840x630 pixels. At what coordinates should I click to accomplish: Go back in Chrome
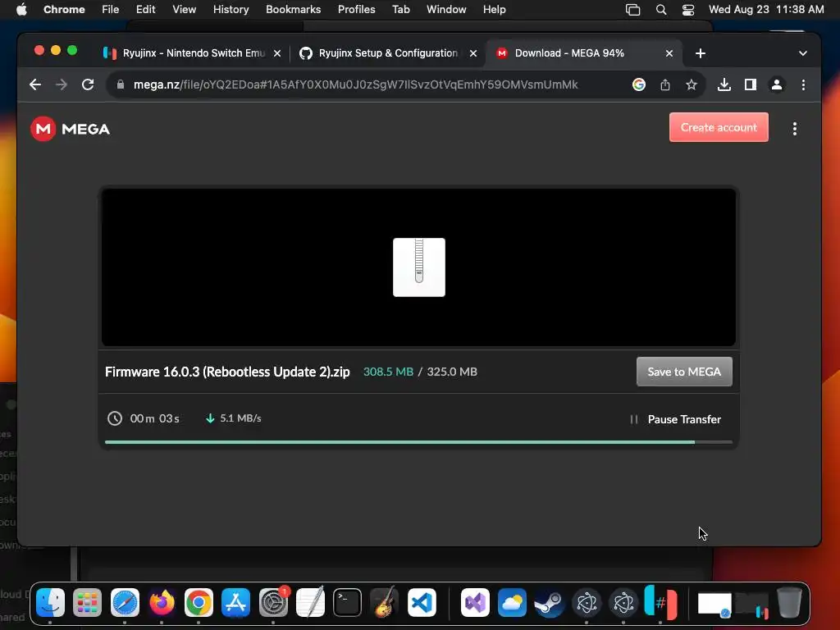tap(35, 84)
